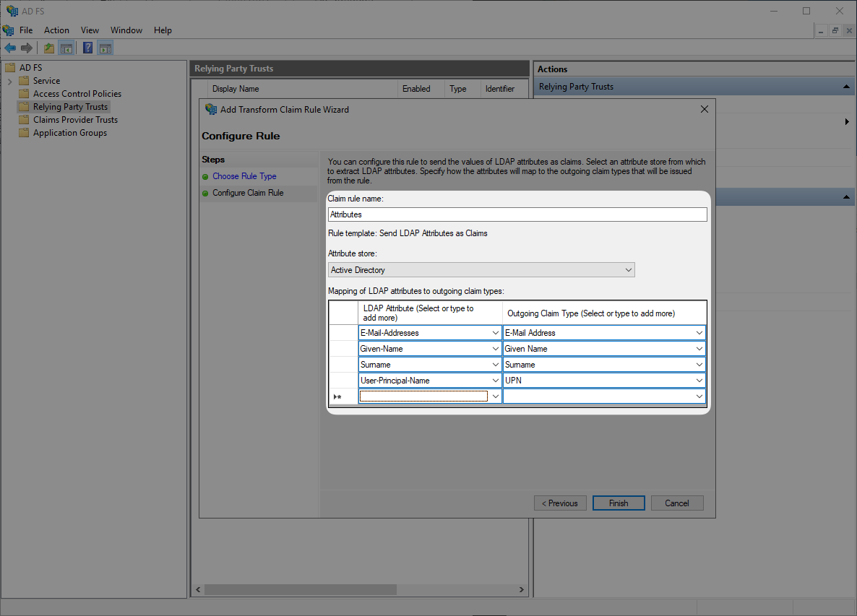Select the AD FS root node icon

[x=10, y=67]
